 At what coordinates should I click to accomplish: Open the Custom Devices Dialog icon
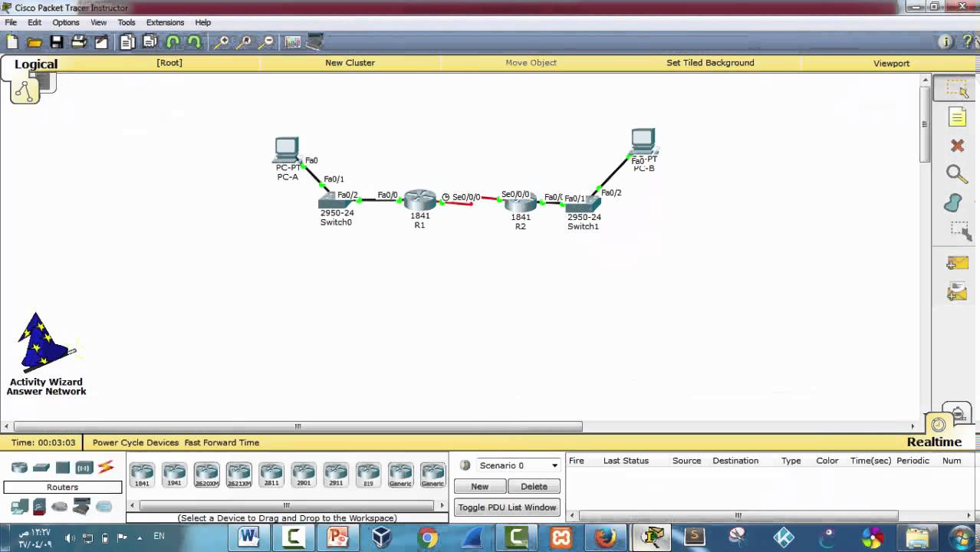click(x=315, y=41)
